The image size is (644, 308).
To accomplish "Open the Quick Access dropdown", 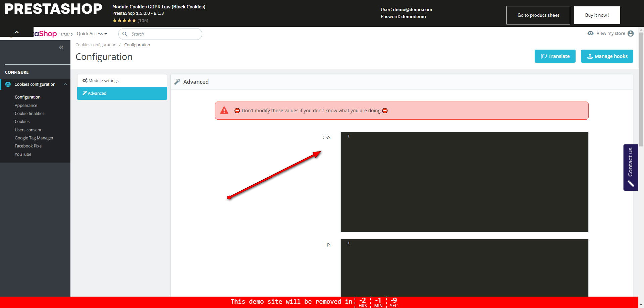I will [92, 34].
